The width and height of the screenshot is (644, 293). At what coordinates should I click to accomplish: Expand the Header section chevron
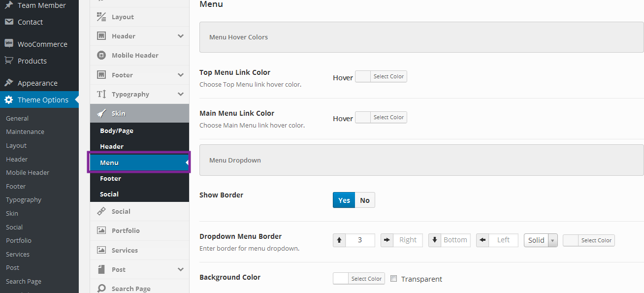(x=181, y=36)
